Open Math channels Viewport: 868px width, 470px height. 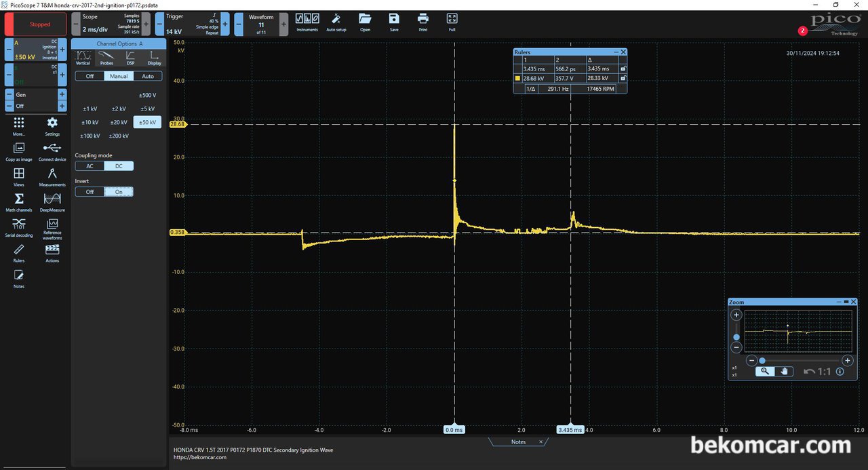(x=19, y=202)
